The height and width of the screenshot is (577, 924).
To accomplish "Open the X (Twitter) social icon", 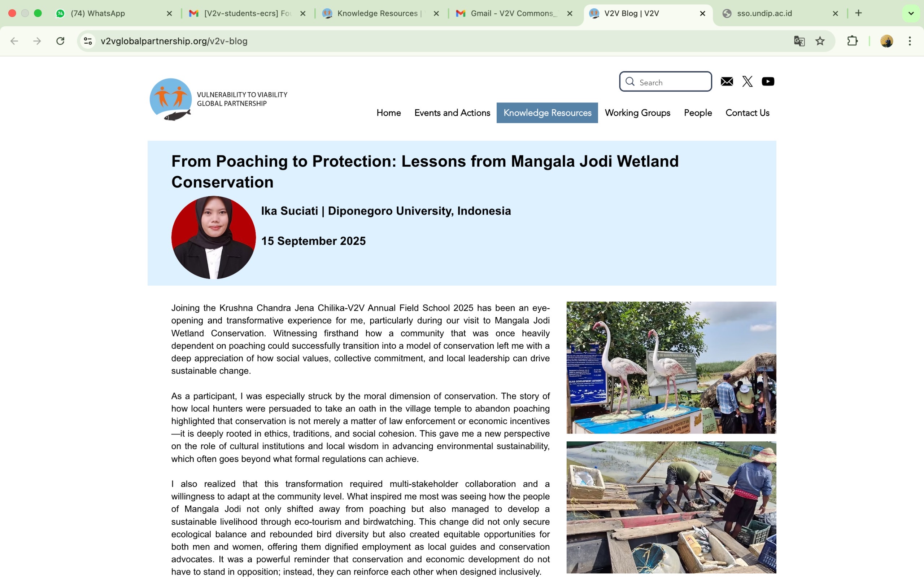I will click(747, 81).
